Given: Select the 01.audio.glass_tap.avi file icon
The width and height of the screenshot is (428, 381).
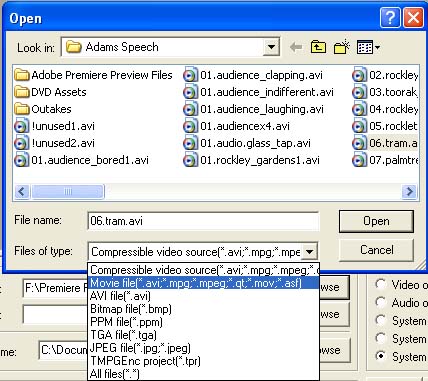Looking at the screenshot, I should coord(190,143).
